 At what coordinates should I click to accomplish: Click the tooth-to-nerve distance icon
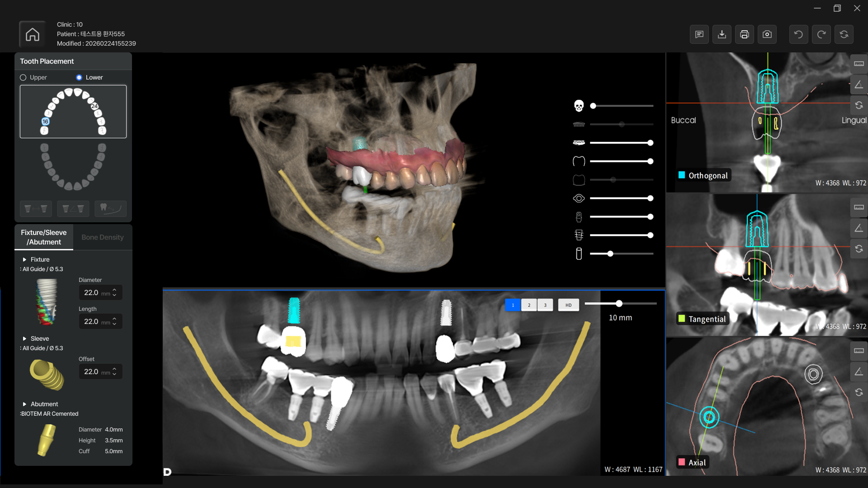(111, 209)
